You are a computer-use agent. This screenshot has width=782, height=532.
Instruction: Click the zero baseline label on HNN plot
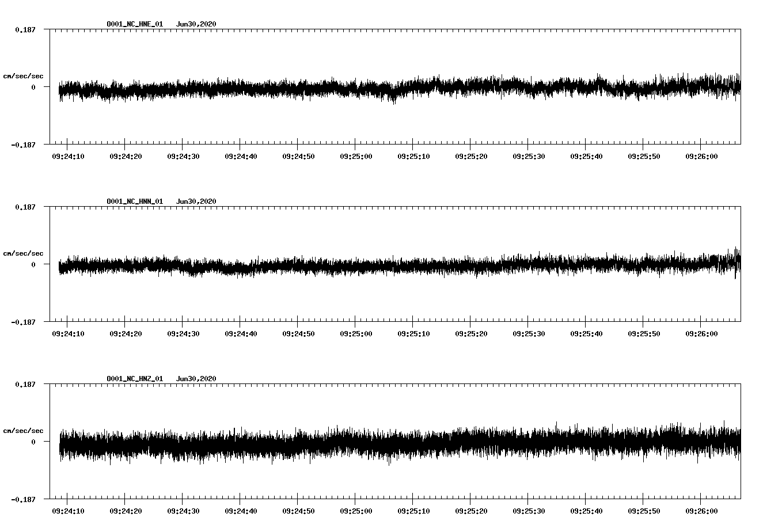33,264
